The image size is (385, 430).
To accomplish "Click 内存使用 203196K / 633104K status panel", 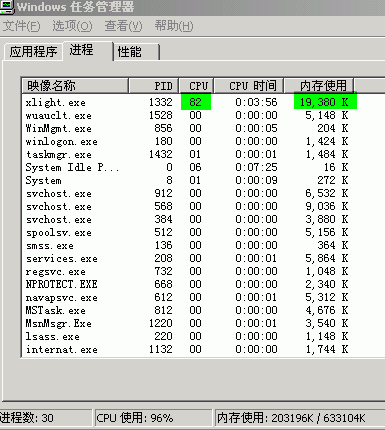I will (300, 418).
